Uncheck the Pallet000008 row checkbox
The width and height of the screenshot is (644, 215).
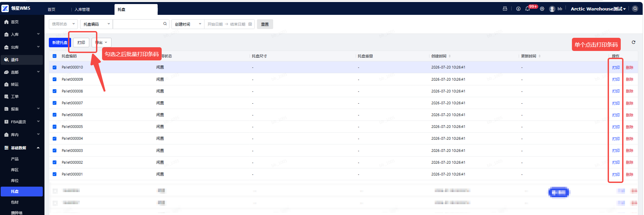pyautogui.click(x=55, y=91)
